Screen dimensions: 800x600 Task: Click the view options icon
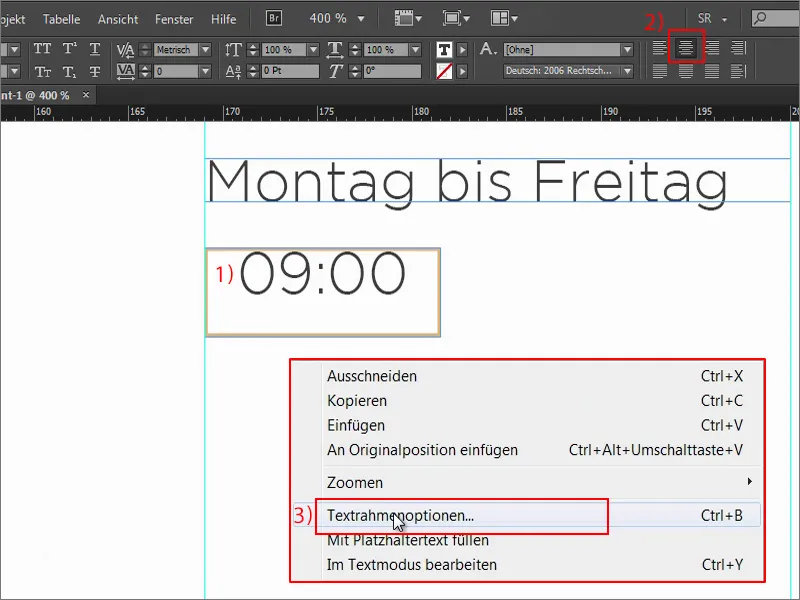408,19
